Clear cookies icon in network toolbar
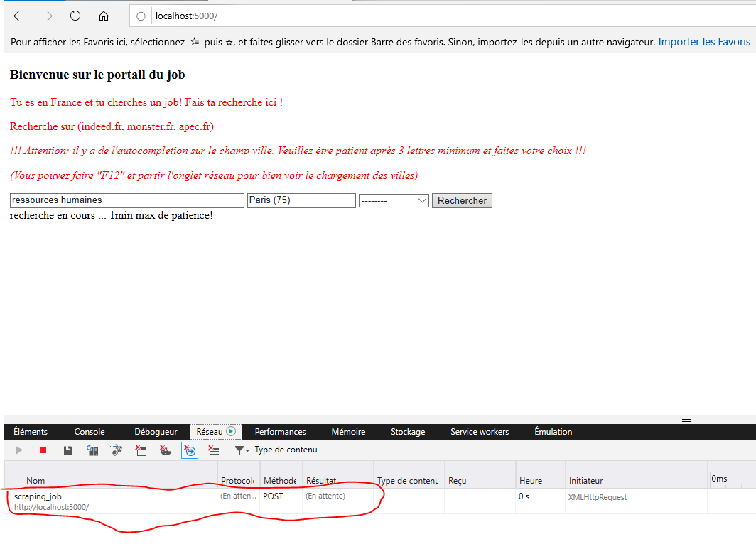This screenshot has width=756, height=544. pyautogui.click(x=166, y=450)
